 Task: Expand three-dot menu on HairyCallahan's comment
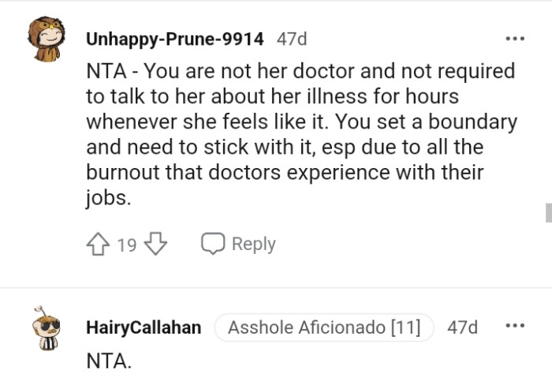[515, 327]
